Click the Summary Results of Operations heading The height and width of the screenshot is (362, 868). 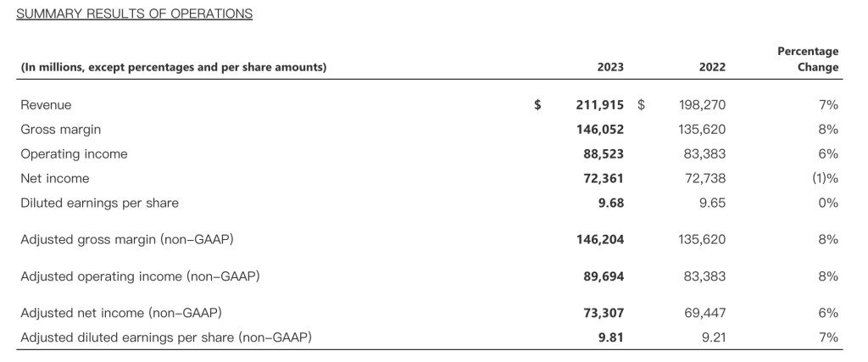pos(129,14)
